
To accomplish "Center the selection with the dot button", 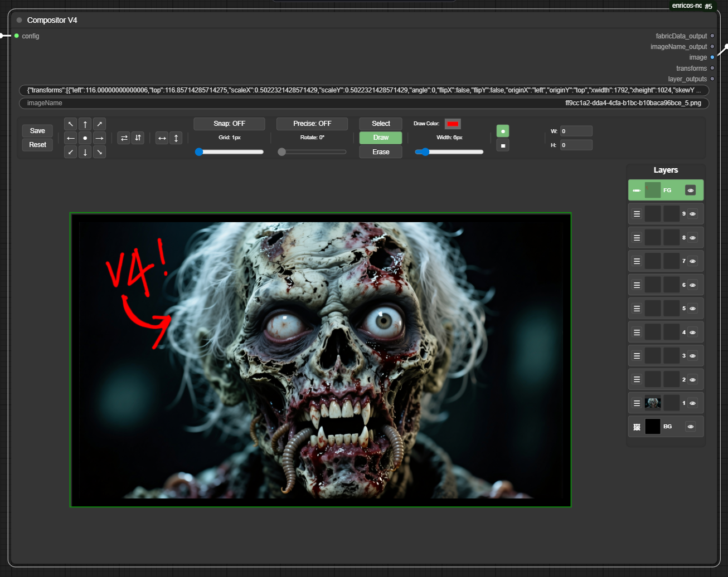I will (x=85, y=138).
